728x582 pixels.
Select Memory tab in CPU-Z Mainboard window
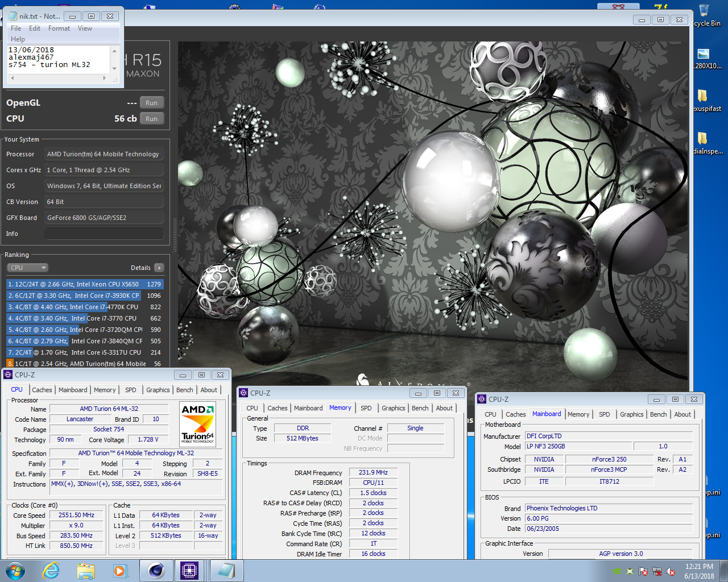(578, 414)
